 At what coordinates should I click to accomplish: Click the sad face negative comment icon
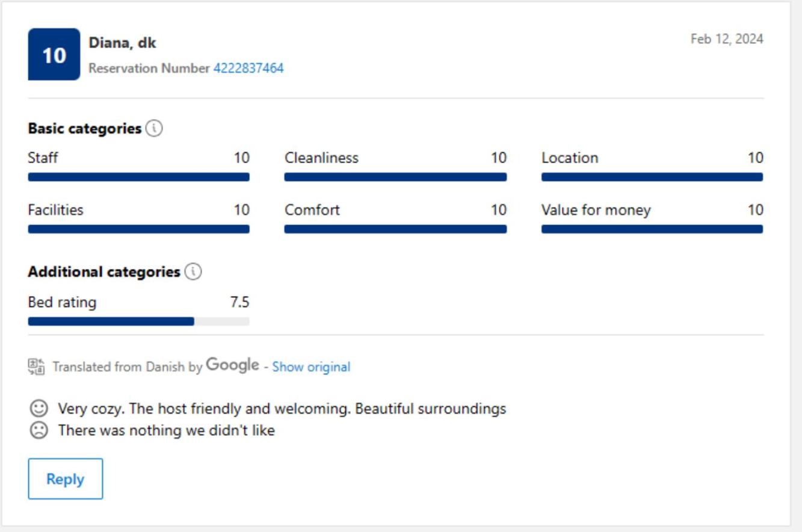click(39, 430)
